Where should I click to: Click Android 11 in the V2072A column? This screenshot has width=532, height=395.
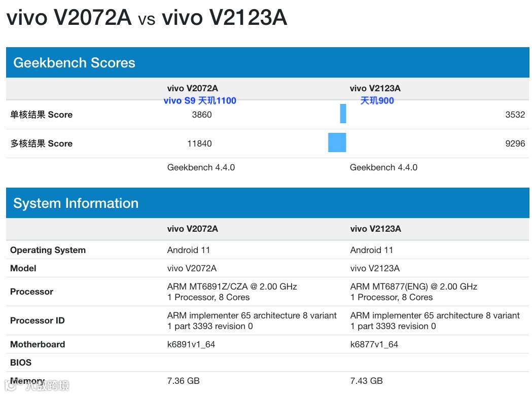189,250
